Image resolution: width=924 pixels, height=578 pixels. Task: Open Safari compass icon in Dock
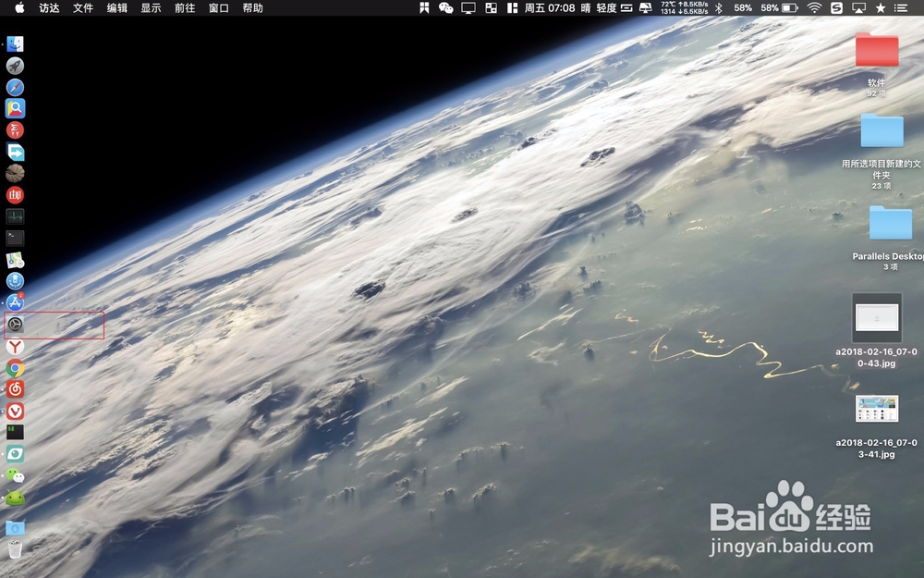point(15,87)
